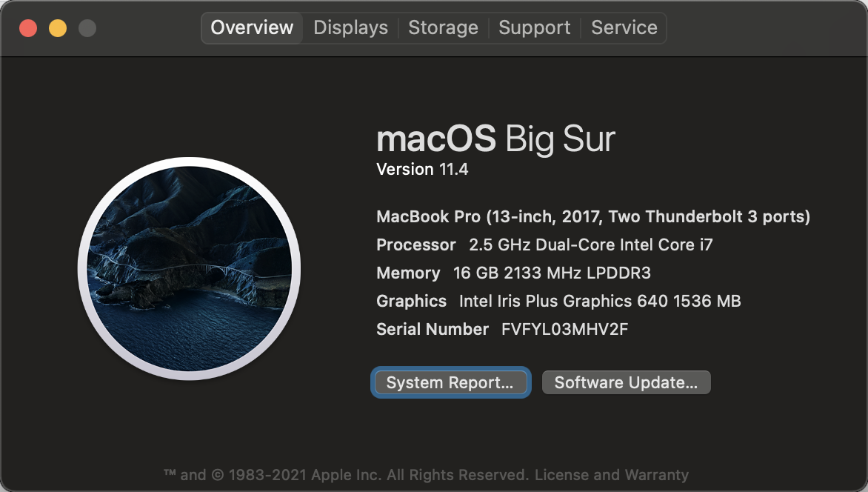Click the Apple Inc. copyright text

(346, 475)
